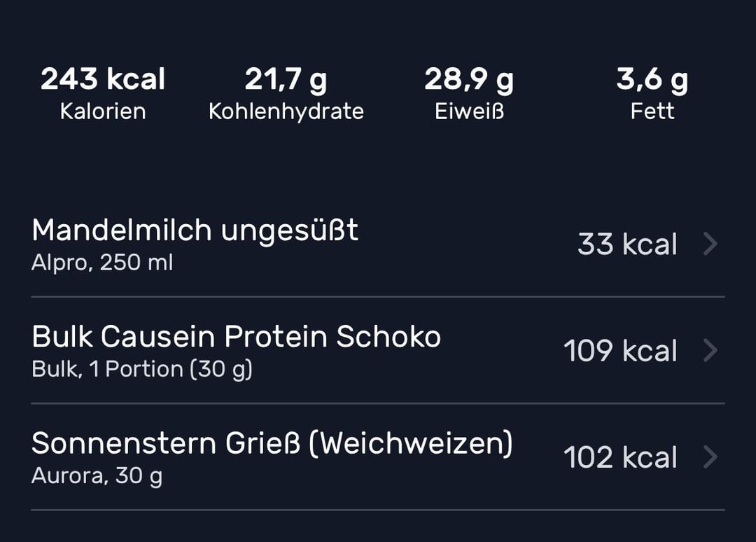
Task: Select the Kohlenhydrate summary label
Action: coord(286,110)
